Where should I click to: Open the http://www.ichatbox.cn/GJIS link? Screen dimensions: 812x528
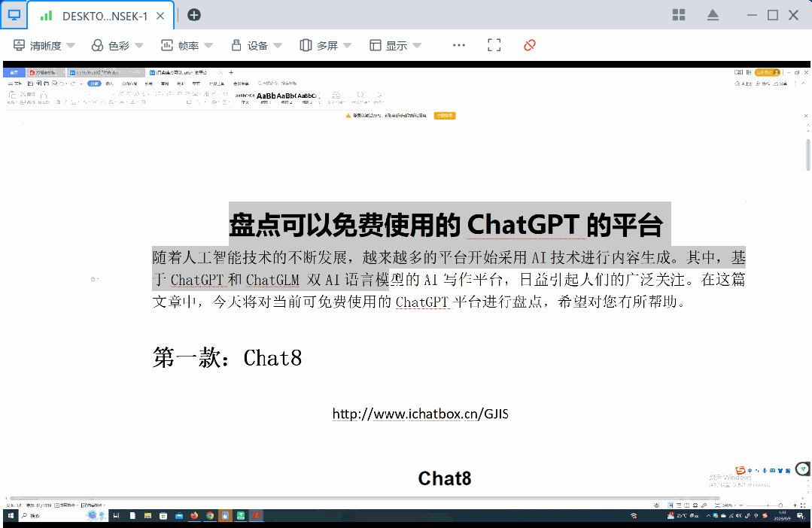coord(420,414)
